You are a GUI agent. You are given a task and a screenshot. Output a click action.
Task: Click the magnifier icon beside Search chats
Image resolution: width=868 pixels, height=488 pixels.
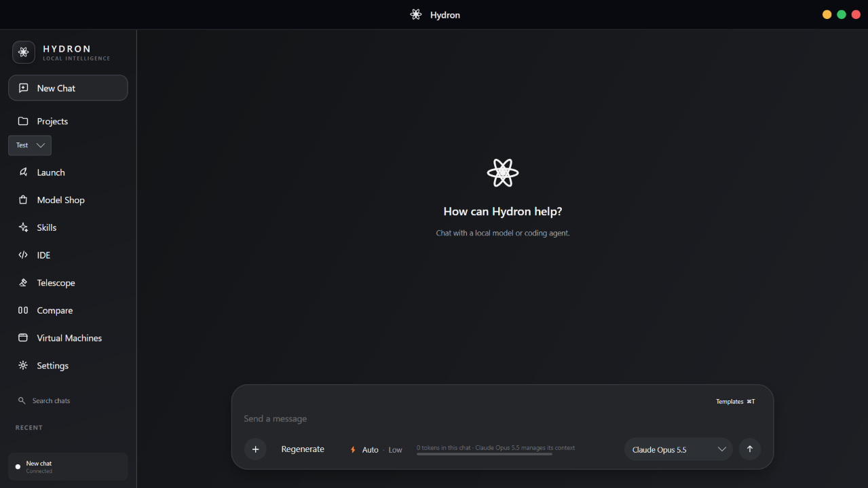coord(22,401)
